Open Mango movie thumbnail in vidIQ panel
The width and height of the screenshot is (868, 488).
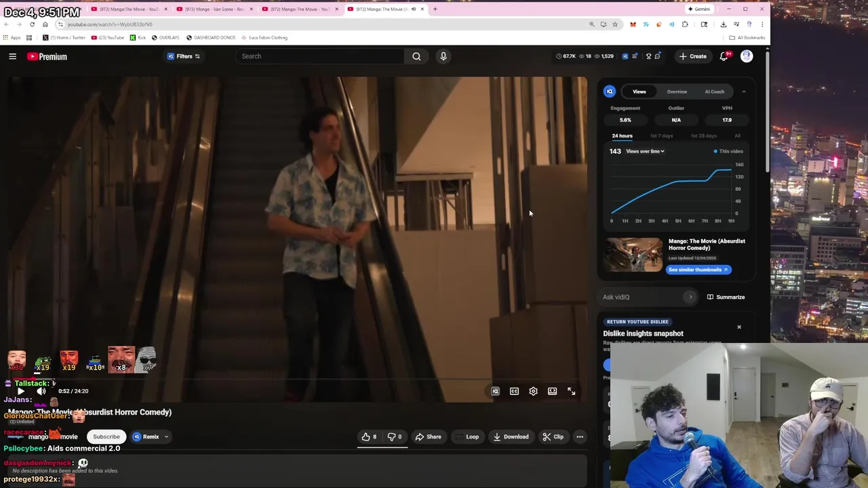[x=634, y=255]
